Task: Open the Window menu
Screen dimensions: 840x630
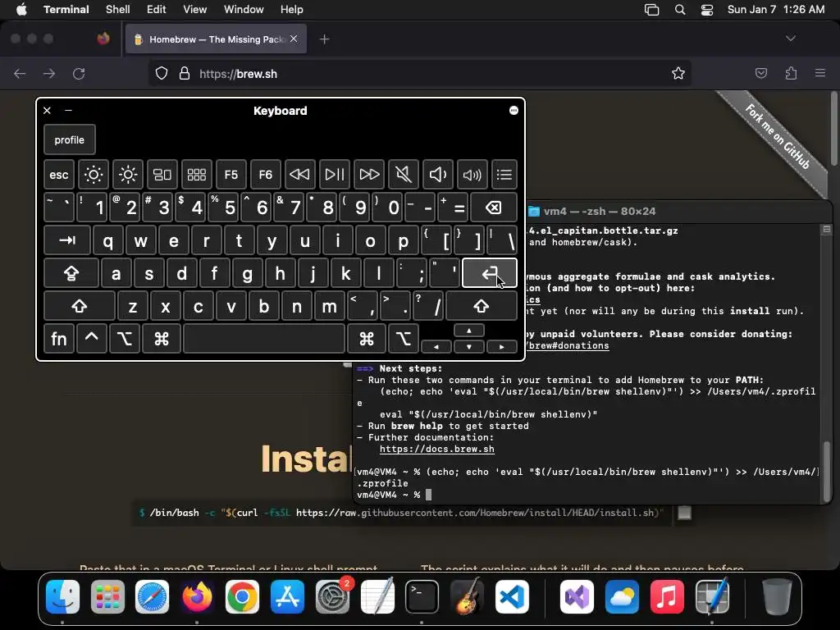Action: point(244,10)
